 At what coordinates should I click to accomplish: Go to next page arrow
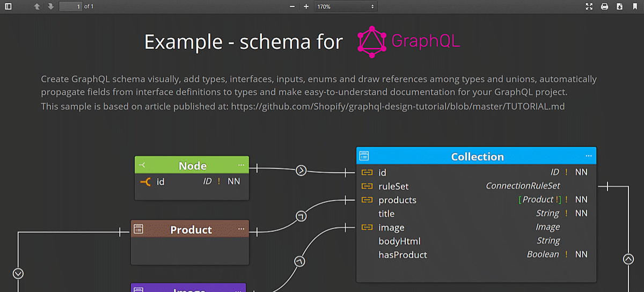pyautogui.click(x=50, y=6)
